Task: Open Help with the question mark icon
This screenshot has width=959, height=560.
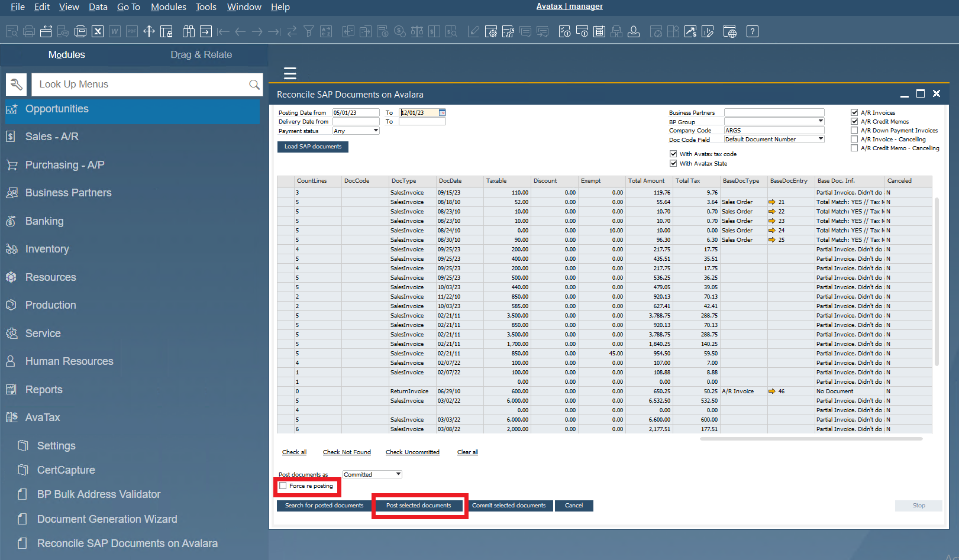Action: (x=753, y=31)
